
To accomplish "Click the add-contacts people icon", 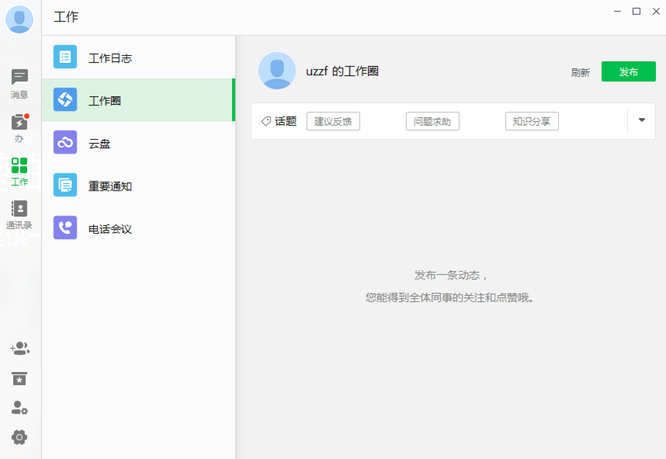I will [x=20, y=348].
